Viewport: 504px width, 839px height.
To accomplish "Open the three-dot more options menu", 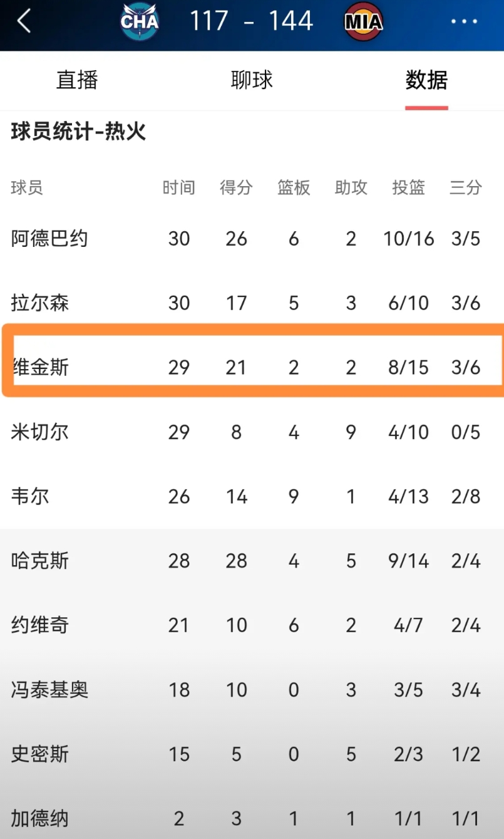I will click(464, 22).
